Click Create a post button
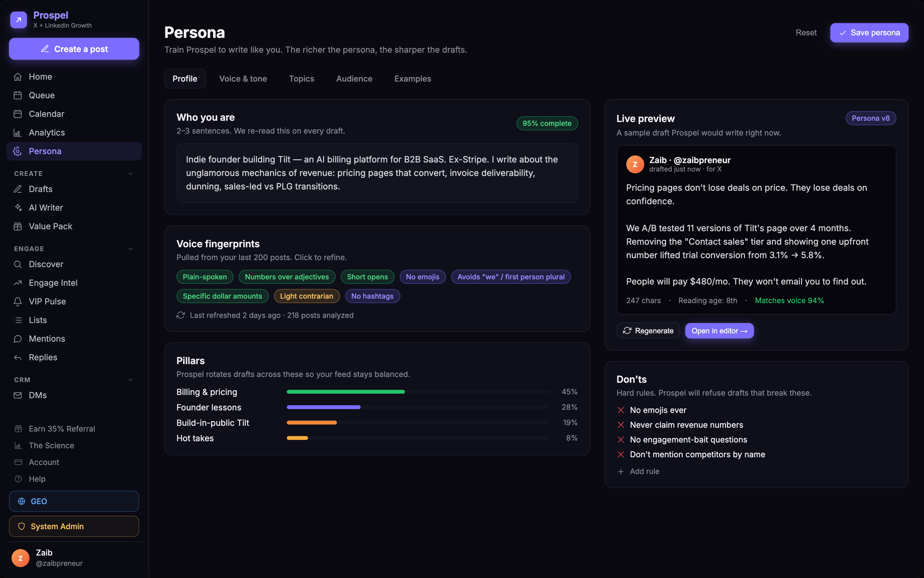The height and width of the screenshot is (578, 924). pos(74,49)
